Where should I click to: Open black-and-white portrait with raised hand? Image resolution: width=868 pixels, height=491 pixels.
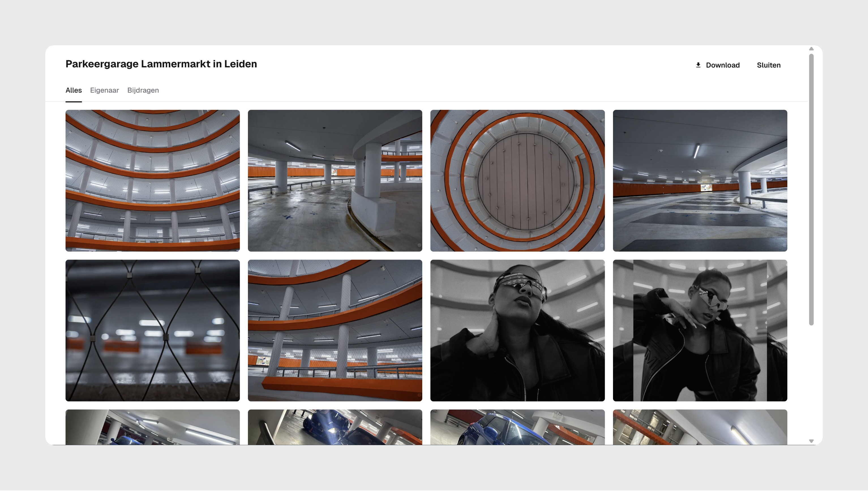pos(700,330)
